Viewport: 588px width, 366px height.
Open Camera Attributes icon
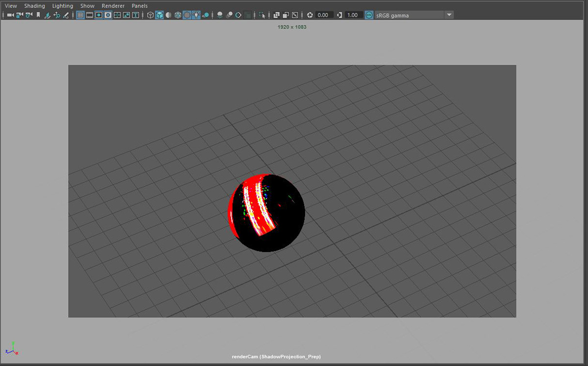pyautogui.click(x=29, y=15)
